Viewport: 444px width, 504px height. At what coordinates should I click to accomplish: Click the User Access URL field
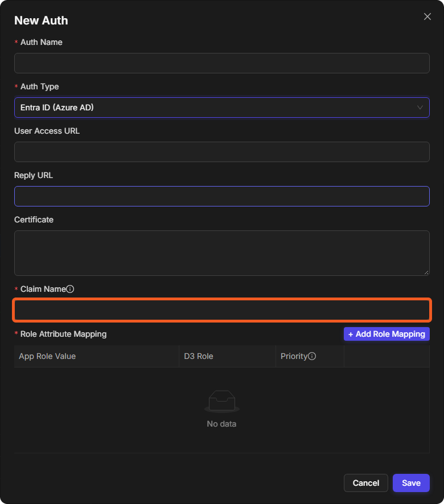point(222,152)
